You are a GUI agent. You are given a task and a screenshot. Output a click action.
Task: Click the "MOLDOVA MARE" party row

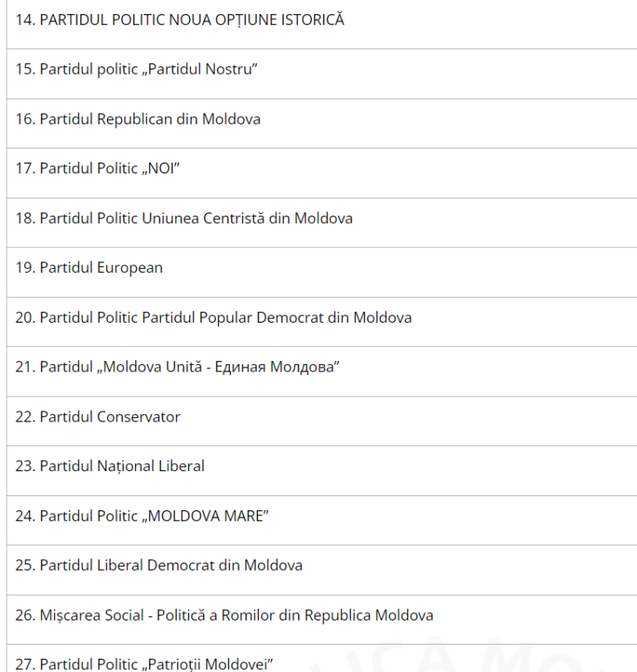[143, 516]
